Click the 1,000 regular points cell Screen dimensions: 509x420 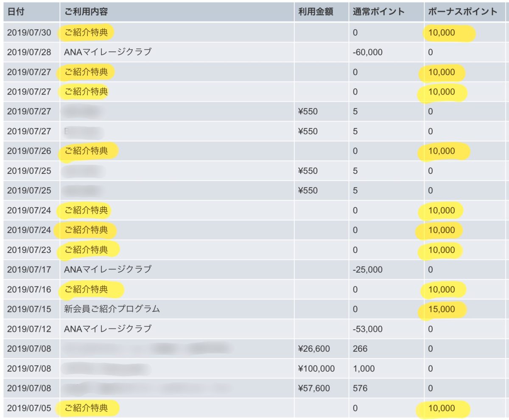click(364, 368)
